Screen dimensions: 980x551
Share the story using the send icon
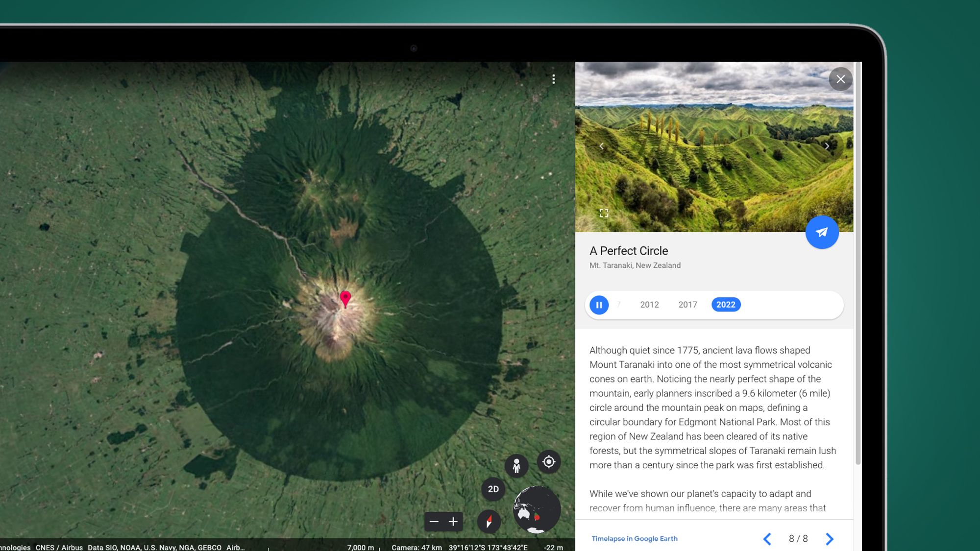(821, 233)
